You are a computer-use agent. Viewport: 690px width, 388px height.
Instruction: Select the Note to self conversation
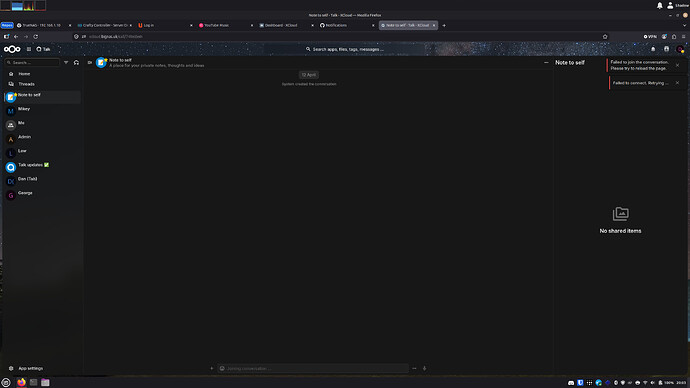pyautogui.click(x=42, y=97)
